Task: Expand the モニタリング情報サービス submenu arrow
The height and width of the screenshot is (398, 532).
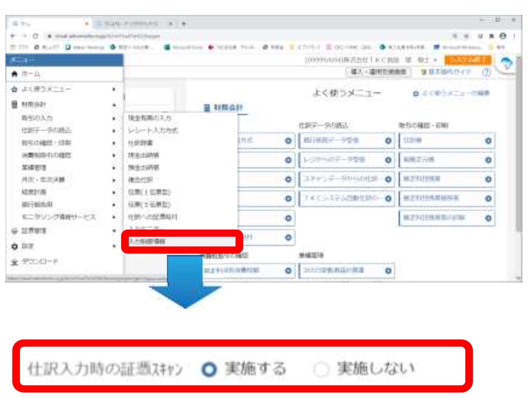Action: [x=114, y=217]
